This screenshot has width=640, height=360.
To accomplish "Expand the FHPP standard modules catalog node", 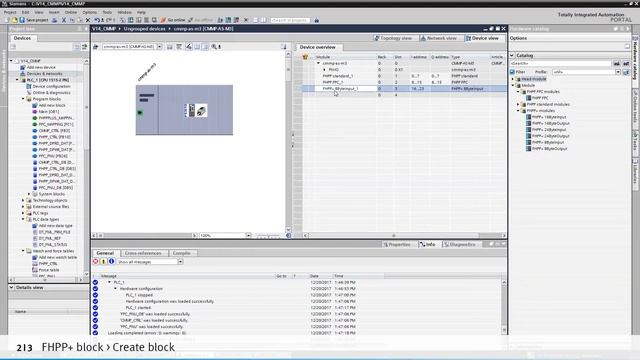I will click(518, 104).
